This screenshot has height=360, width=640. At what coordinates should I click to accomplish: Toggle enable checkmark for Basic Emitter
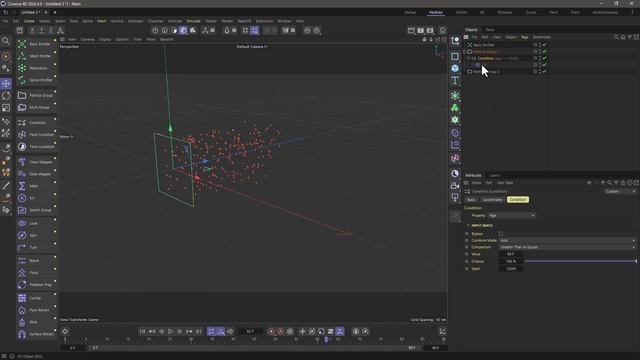(x=544, y=45)
